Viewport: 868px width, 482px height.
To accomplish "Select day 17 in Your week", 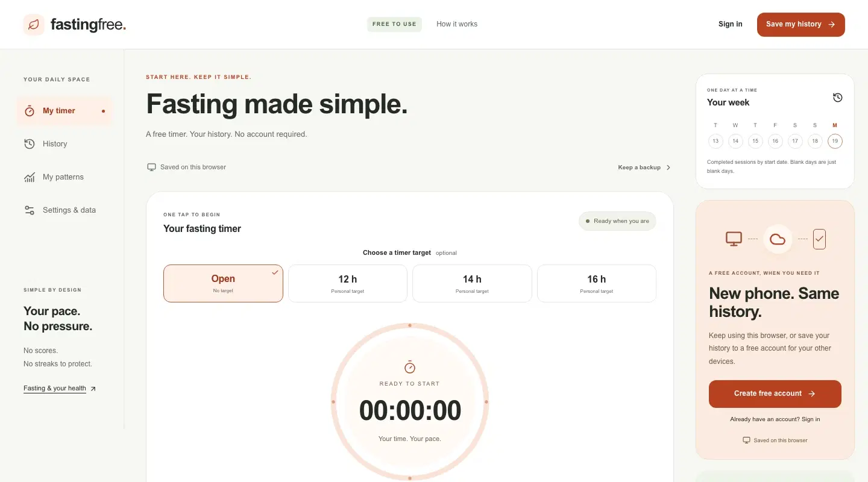I will (795, 141).
